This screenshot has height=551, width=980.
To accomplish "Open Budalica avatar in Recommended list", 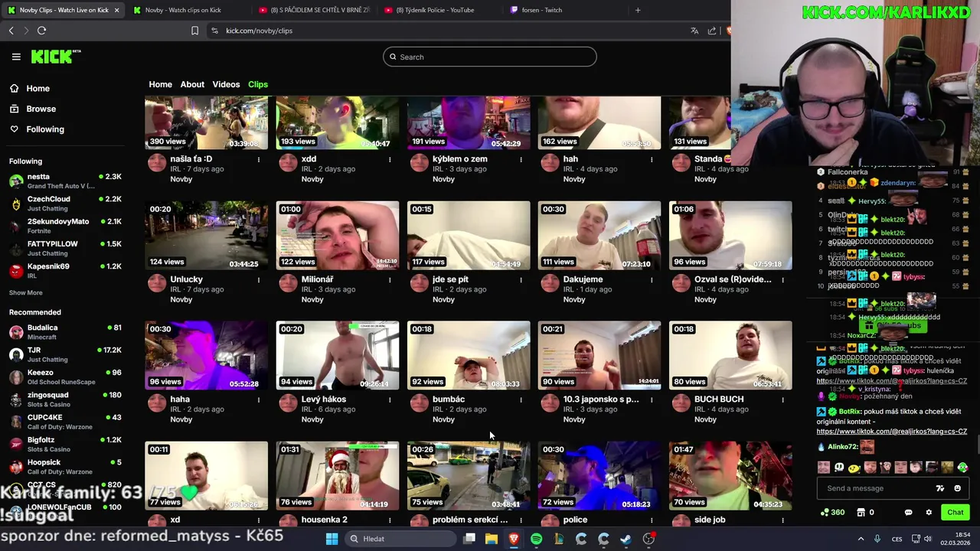I will (16, 332).
